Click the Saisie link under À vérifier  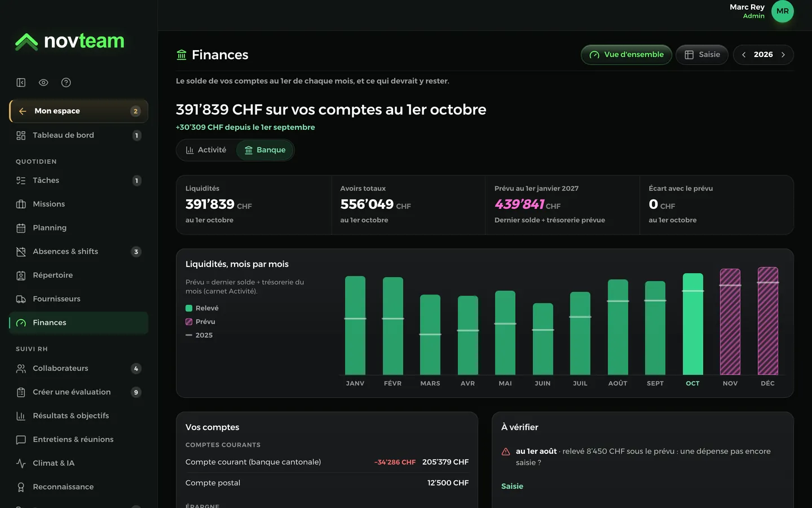click(x=512, y=487)
